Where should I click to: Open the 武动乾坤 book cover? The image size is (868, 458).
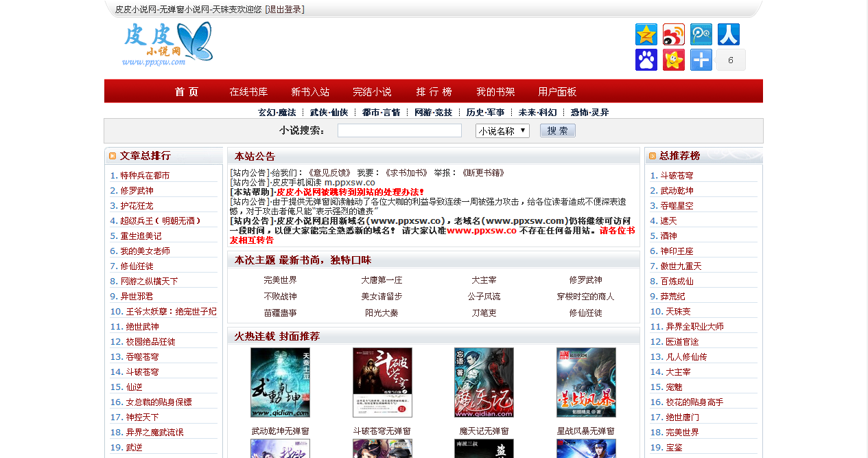280,382
